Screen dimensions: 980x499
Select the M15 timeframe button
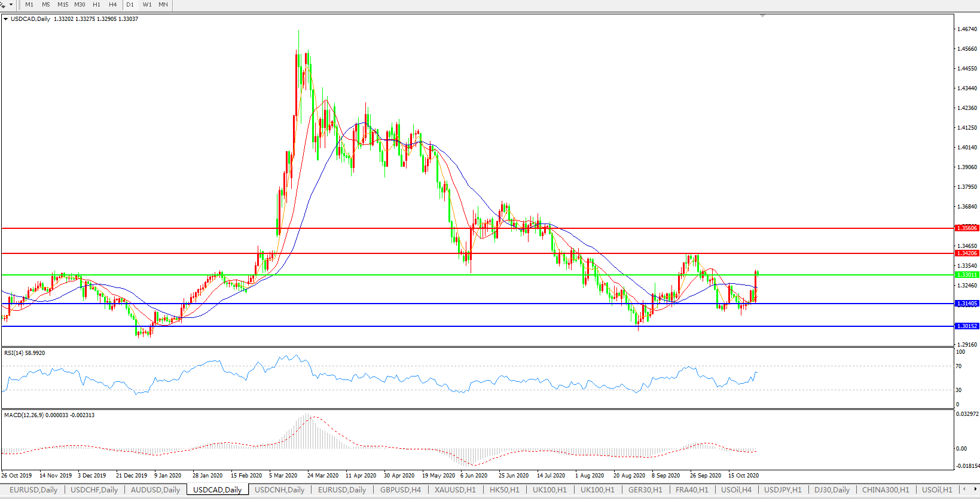point(63,5)
